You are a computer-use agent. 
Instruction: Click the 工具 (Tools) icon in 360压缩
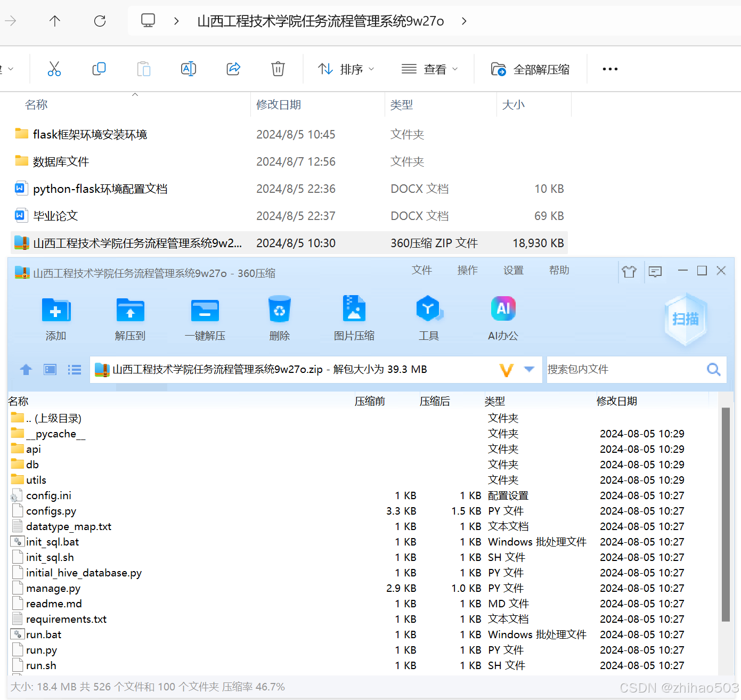pyautogui.click(x=429, y=308)
